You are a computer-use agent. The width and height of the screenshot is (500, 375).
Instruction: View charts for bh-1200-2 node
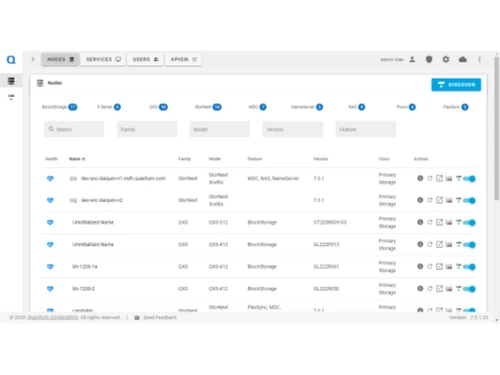pos(449,288)
